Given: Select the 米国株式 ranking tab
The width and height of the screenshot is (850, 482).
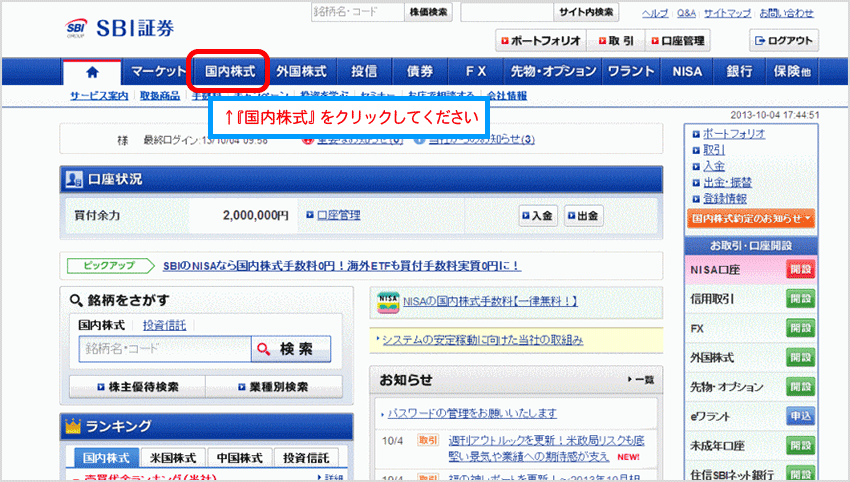Looking at the screenshot, I should 173,458.
